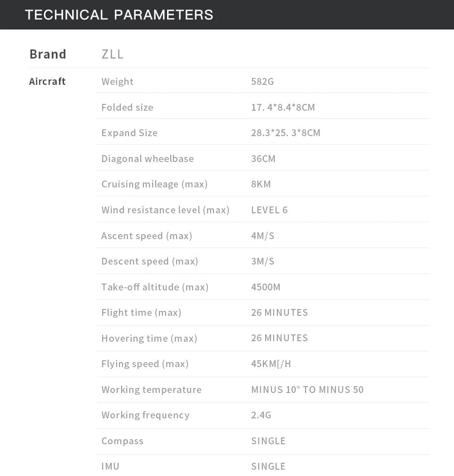Click the Flight time 26 MINUTES value
Image resolution: width=454 pixels, height=476 pixels.
[279, 313]
